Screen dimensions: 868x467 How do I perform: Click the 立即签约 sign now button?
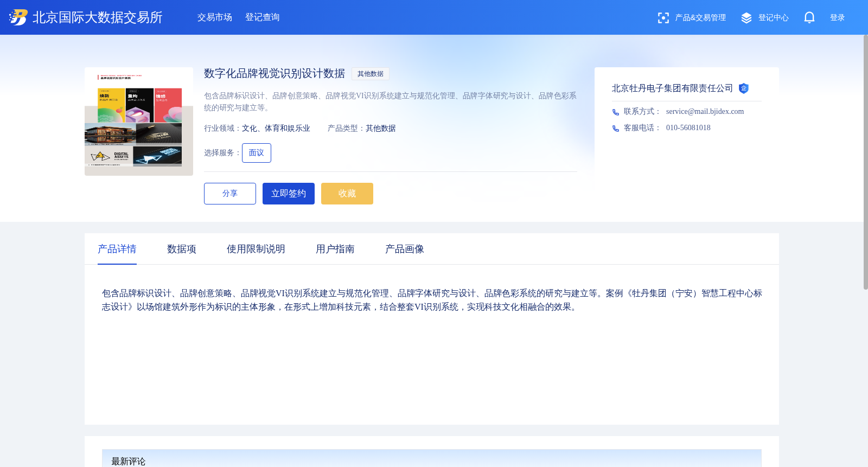[x=289, y=194]
